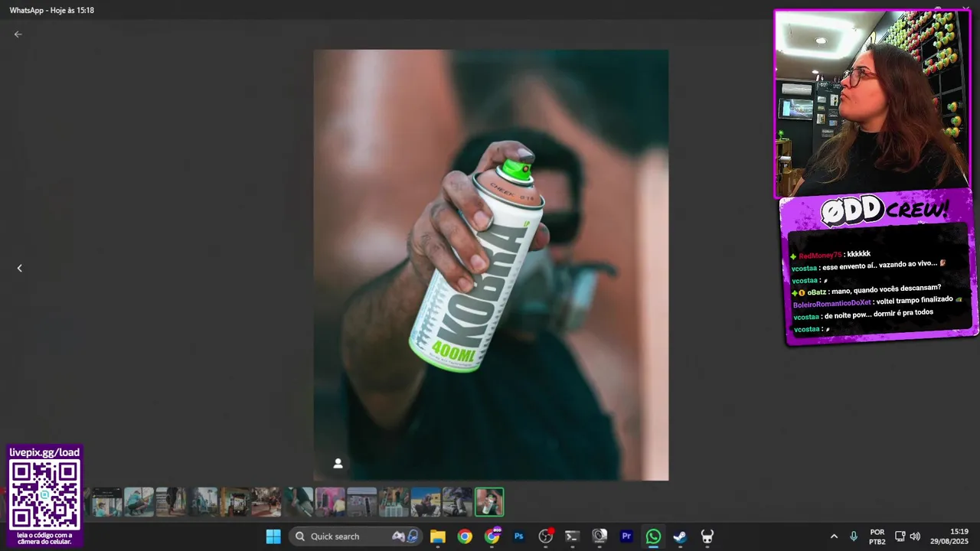Open File Explorer from the taskbar

[438, 536]
